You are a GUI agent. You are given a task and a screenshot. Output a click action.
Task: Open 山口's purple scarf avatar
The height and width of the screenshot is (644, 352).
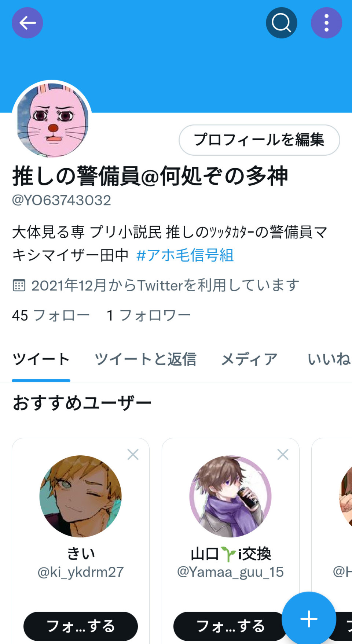[231, 496]
